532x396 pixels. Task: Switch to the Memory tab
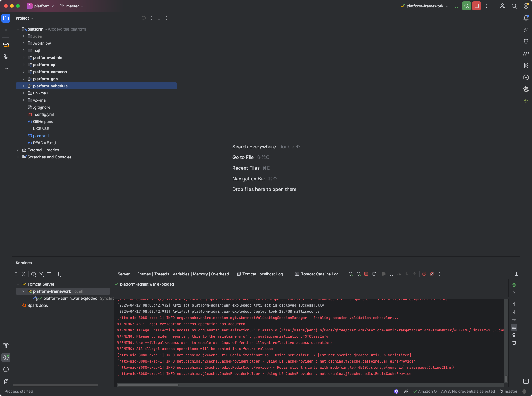pos(200,274)
